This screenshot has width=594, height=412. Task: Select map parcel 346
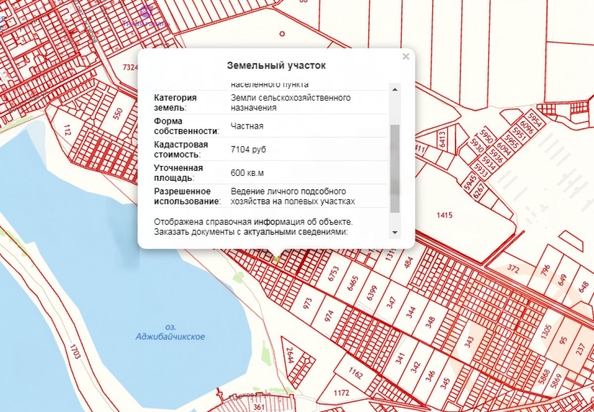(431, 376)
